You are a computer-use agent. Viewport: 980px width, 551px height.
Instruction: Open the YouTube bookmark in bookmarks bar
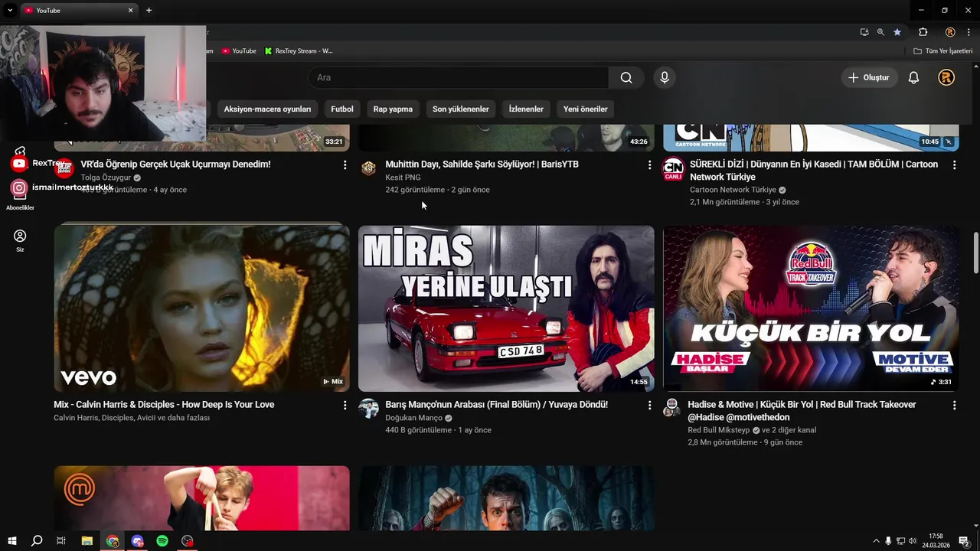239,51
